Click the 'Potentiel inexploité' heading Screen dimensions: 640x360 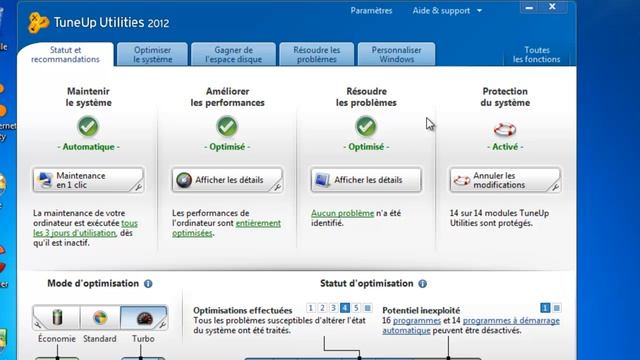421,311
